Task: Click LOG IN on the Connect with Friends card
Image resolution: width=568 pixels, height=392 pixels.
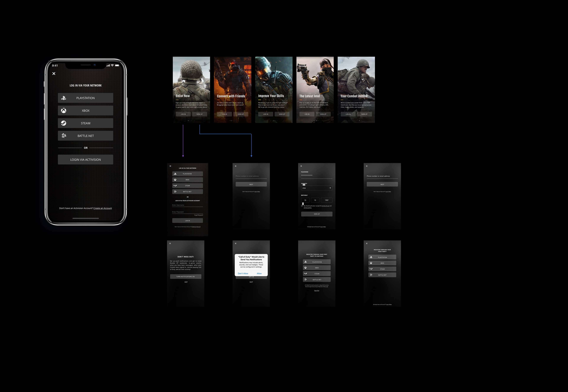Action: (x=224, y=114)
